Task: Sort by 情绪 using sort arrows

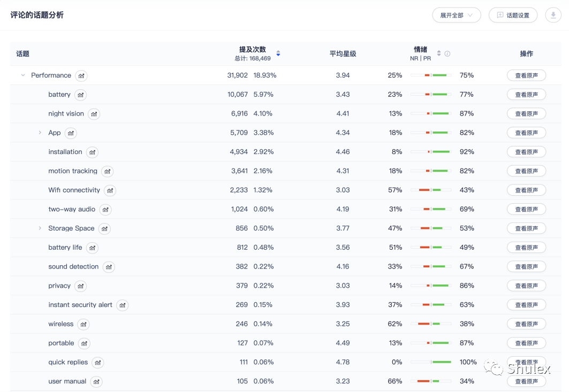Action: tap(439, 53)
